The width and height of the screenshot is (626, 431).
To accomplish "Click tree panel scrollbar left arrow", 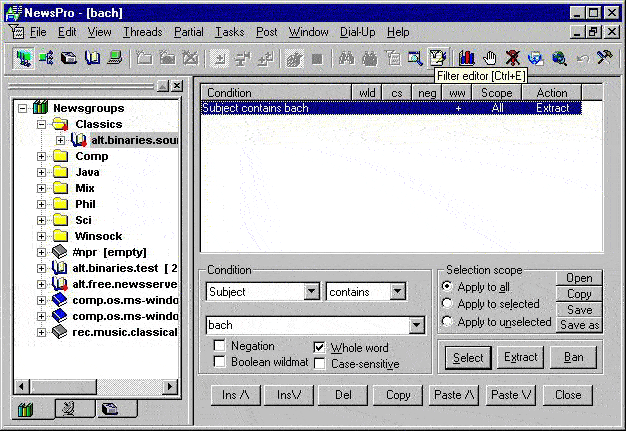I will pyautogui.click(x=22, y=386).
